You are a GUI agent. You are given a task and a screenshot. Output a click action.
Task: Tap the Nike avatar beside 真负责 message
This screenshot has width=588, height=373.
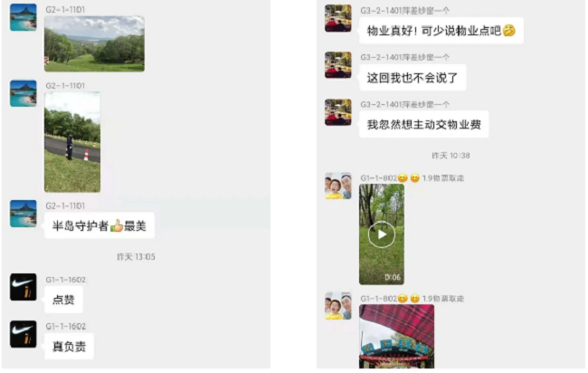(24, 334)
